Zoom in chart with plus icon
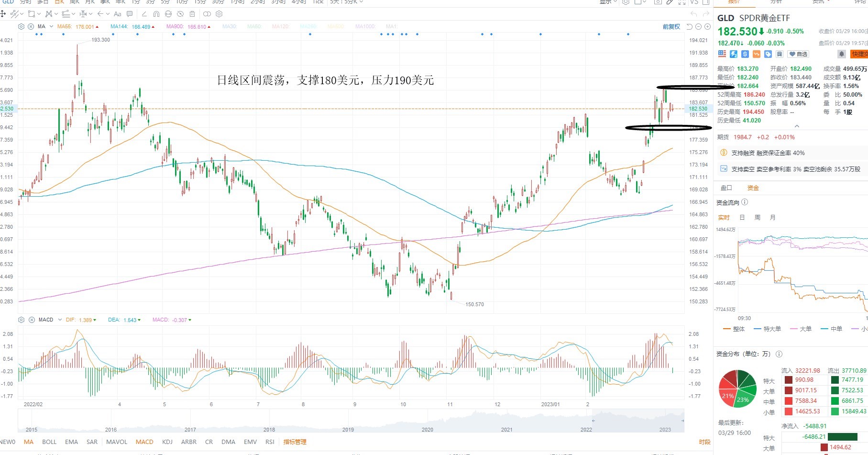Viewport: 868px width, 455px height. click(707, 27)
